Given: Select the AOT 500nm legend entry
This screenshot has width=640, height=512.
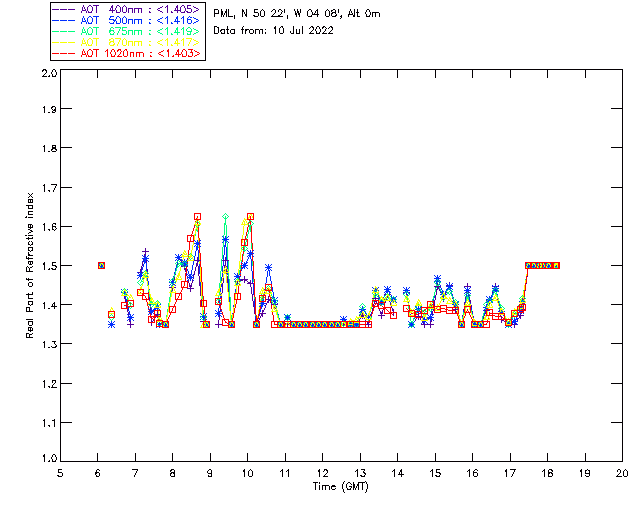Looking at the screenshot, I should 127,20.
